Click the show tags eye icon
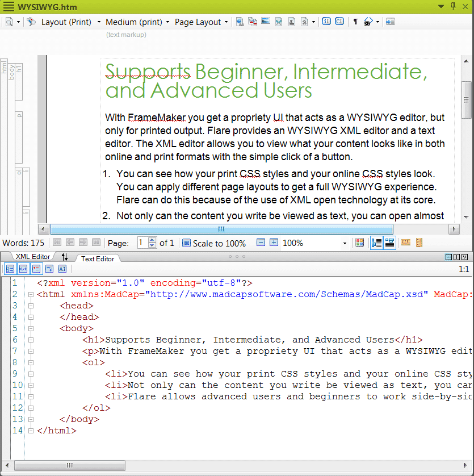 tap(368, 22)
